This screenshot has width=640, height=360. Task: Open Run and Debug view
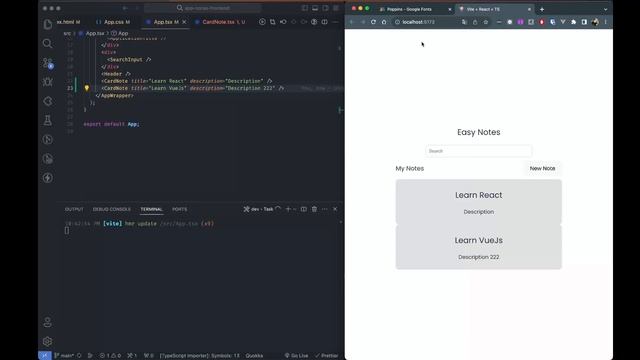click(47, 82)
